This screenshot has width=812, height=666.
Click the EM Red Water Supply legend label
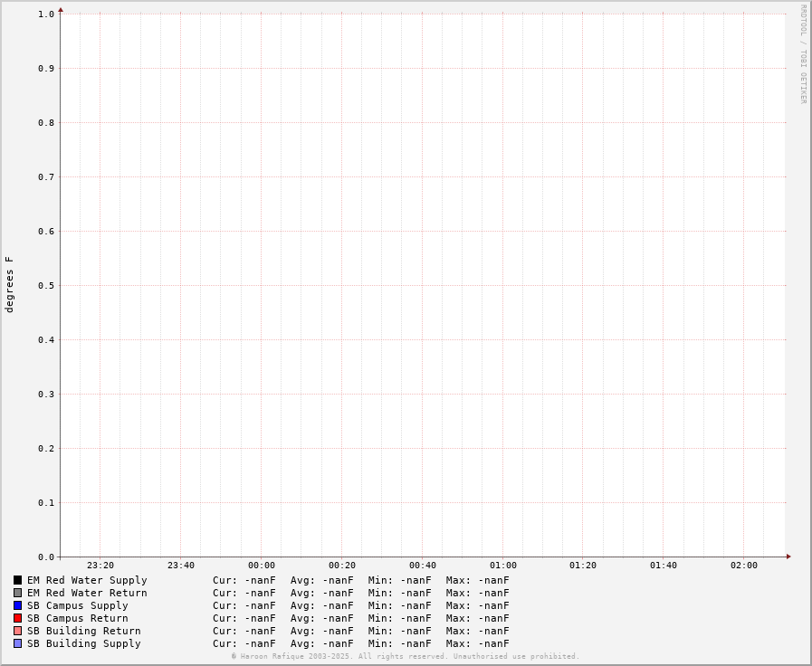pos(87,580)
